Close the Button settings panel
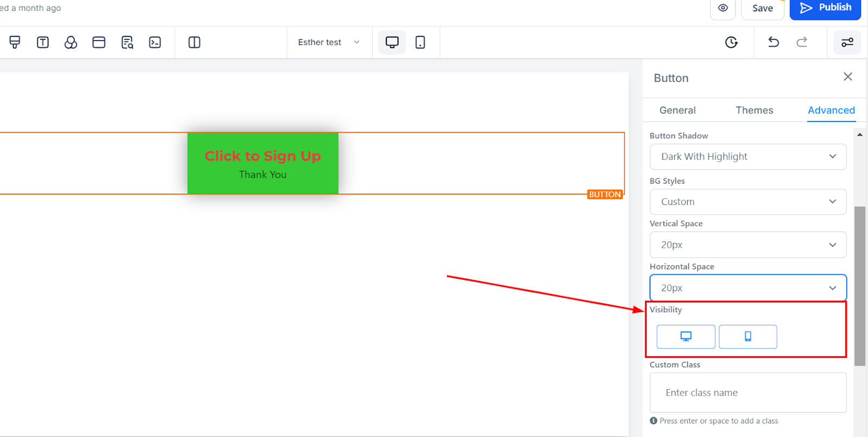 [848, 77]
